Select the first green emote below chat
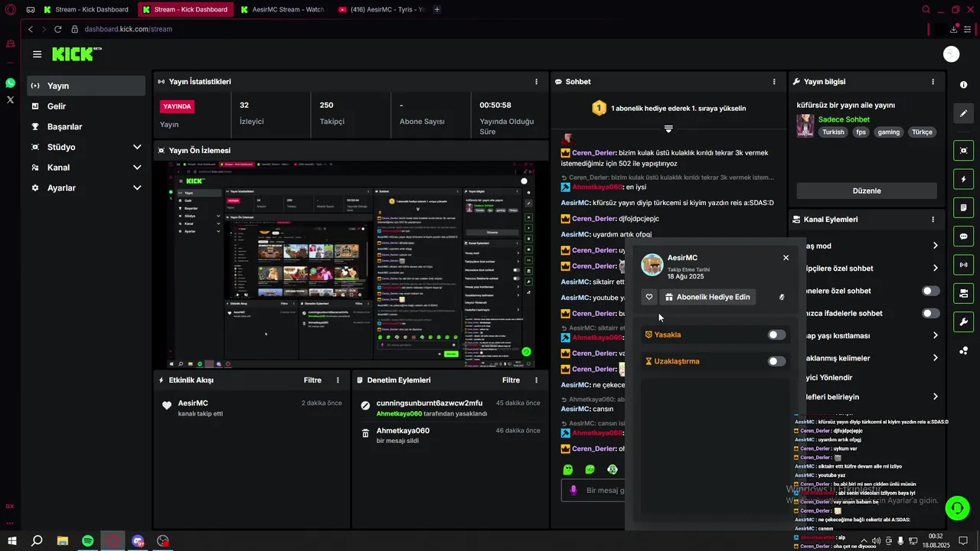Image resolution: width=980 pixels, height=551 pixels. [x=567, y=469]
